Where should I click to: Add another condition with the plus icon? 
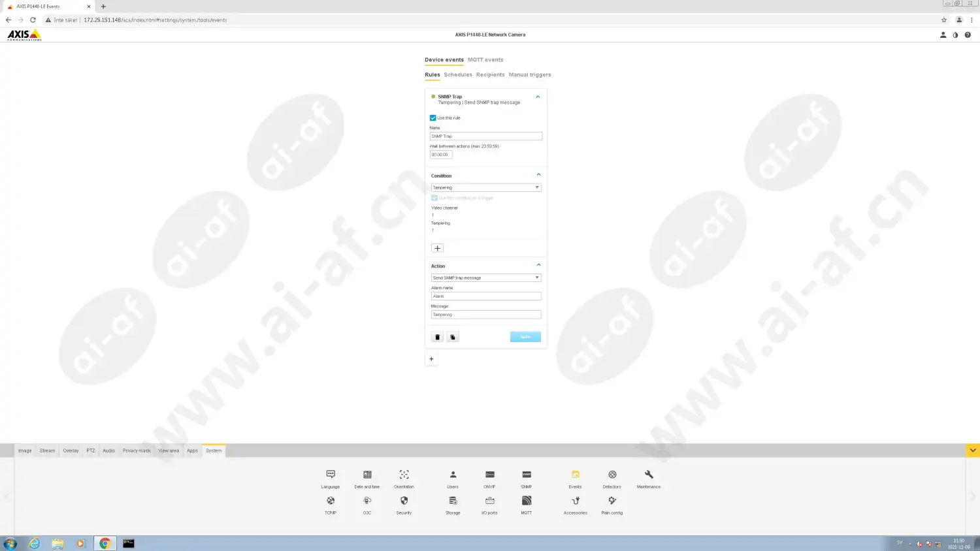[x=438, y=248]
